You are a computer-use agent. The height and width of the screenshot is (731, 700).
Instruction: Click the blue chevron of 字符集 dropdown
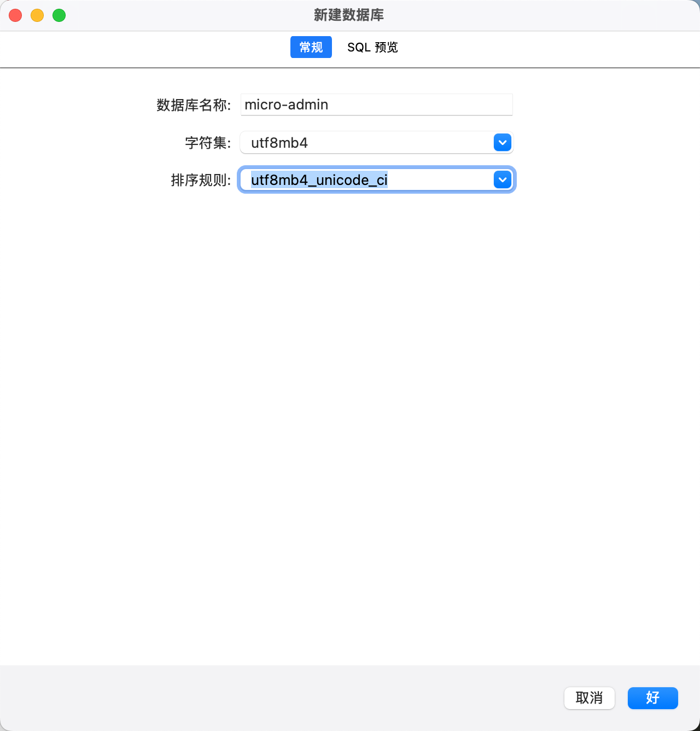tap(502, 143)
